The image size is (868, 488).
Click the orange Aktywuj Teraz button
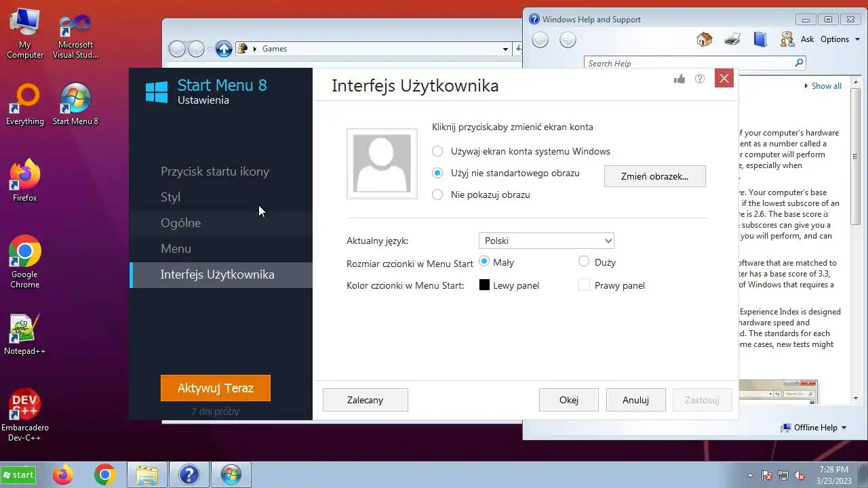(x=216, y=388)
